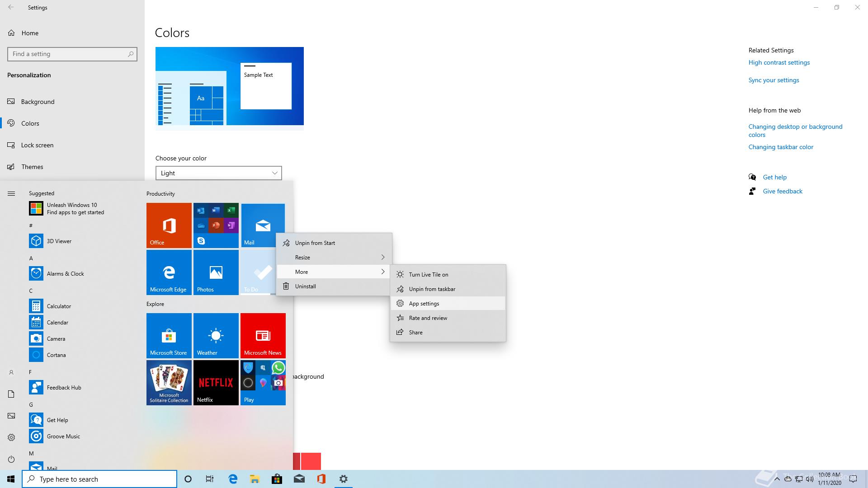Open 3D Viewer from app list
The height and width of the screenshot is (488, 868).
pyautogui.click(x=81, y=241)
